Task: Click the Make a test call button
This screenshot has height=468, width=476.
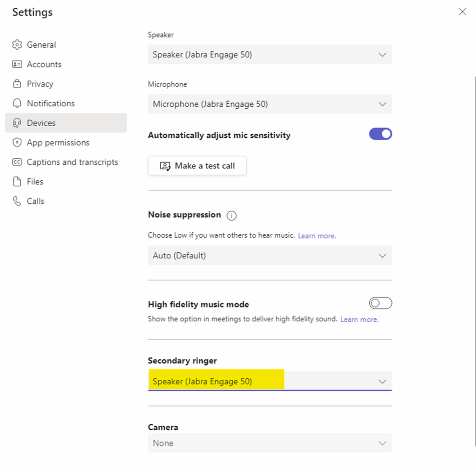Action: click(x=197, y=165)
